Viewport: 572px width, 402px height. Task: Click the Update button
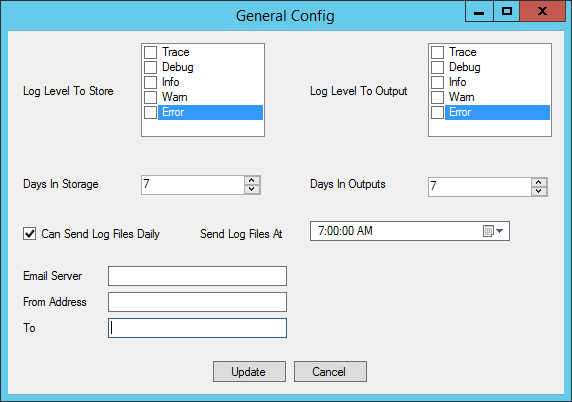pos(249,372)
